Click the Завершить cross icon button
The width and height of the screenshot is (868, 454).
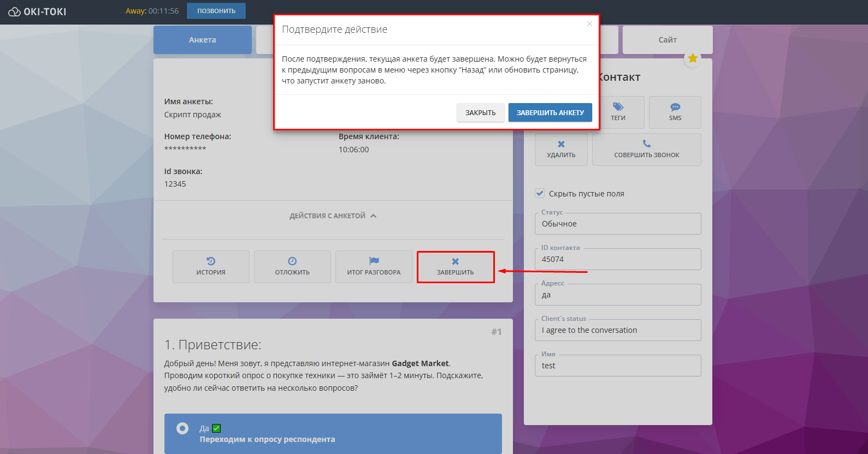click(x=455, y=261)
